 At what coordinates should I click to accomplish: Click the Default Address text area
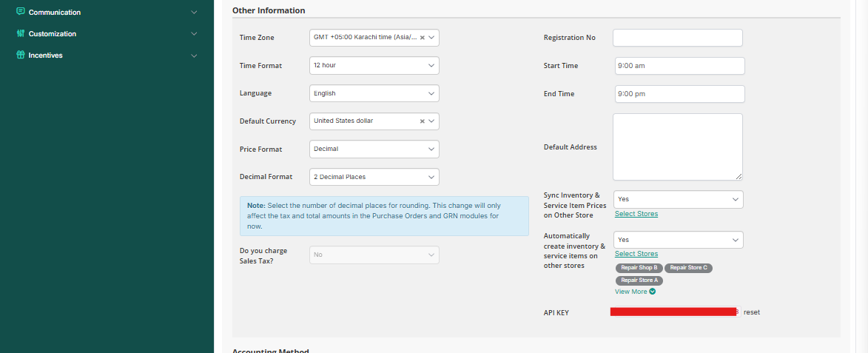point(677,147)
